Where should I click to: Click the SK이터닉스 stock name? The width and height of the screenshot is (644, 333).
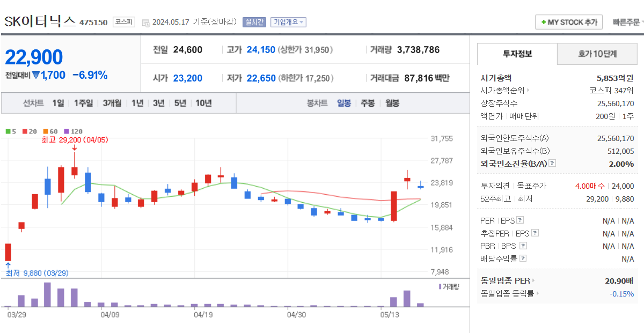click(x=40, y=22)
